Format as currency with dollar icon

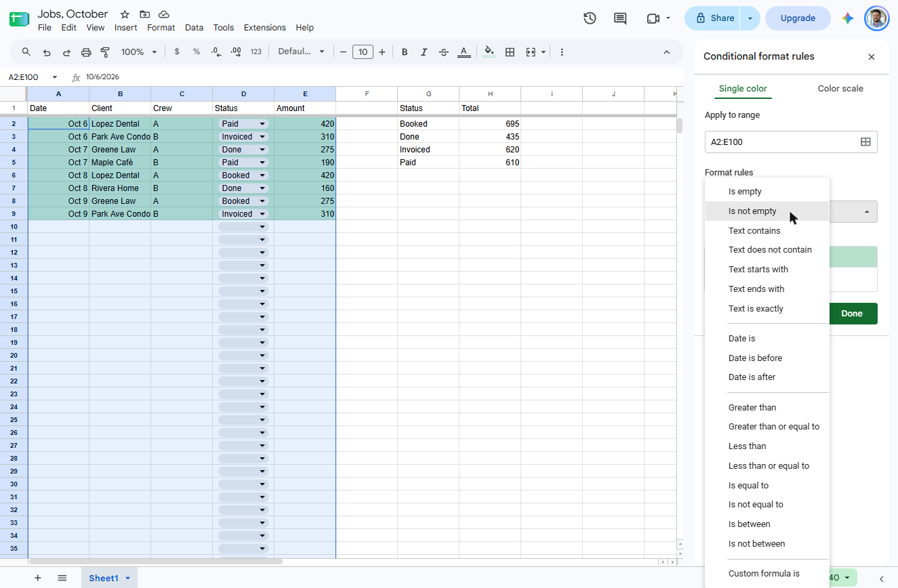(177, 52)
